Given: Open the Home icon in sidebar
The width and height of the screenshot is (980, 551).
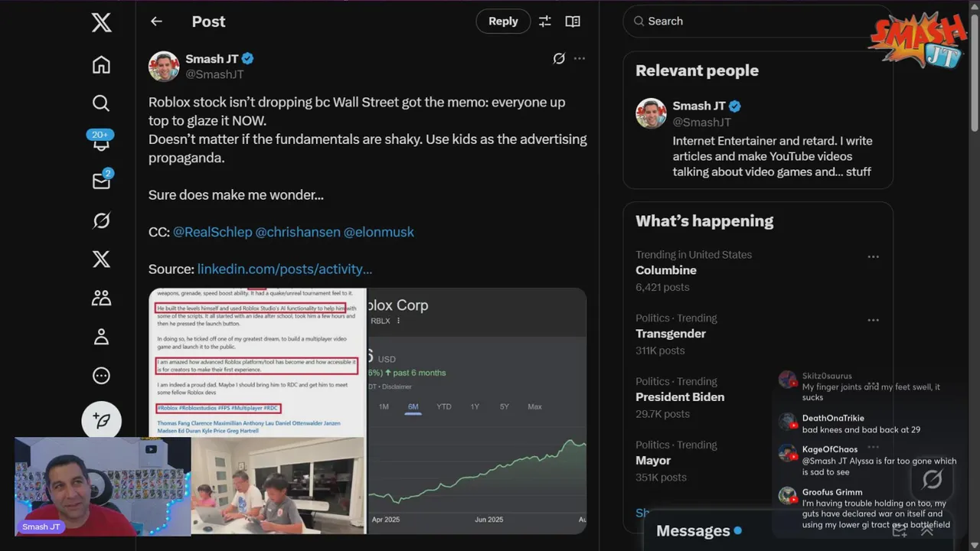Looking at the screenshot, I should point(101,65).
